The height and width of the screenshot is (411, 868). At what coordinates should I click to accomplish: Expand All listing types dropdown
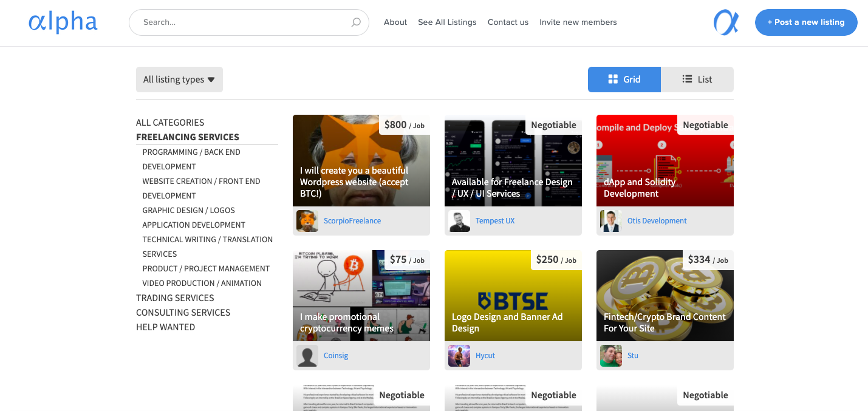(179, 80)
